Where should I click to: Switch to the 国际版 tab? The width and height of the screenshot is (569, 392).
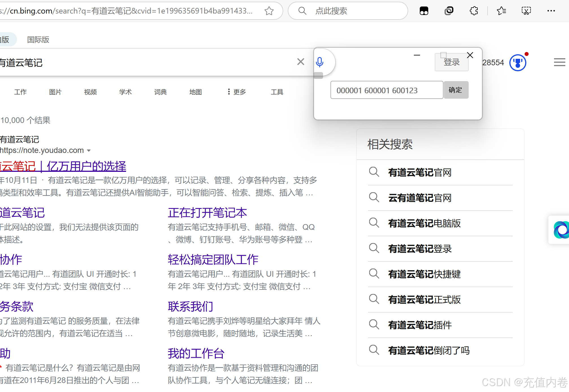pos(38,40)
